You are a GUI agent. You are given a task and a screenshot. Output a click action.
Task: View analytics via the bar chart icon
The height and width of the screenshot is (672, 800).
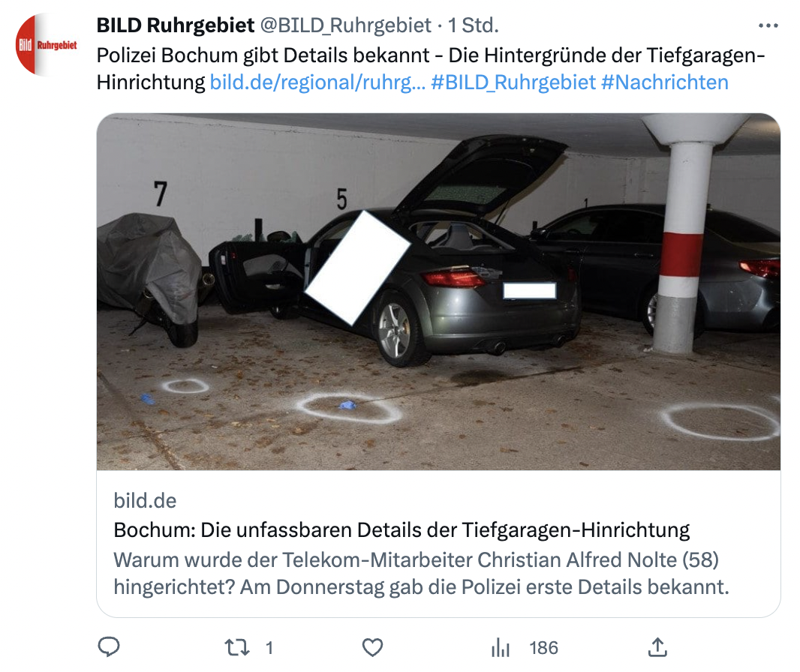tap(501, 647)
